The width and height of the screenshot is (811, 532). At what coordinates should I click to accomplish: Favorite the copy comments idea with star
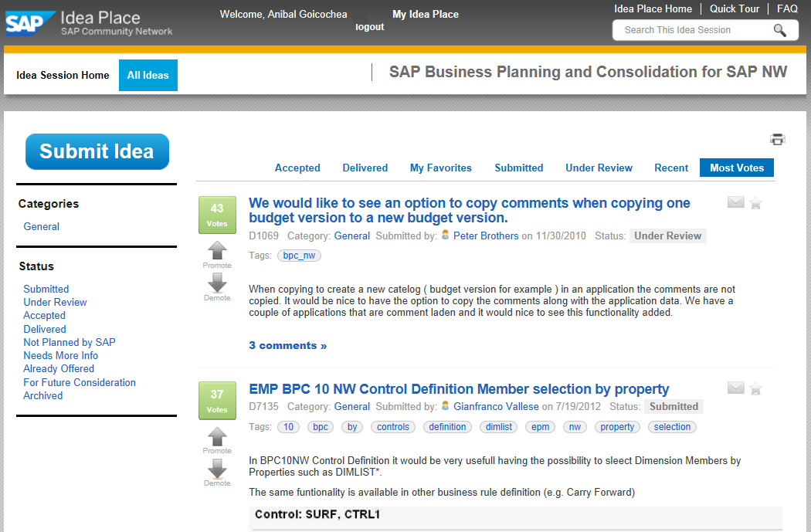pos(755,203)
